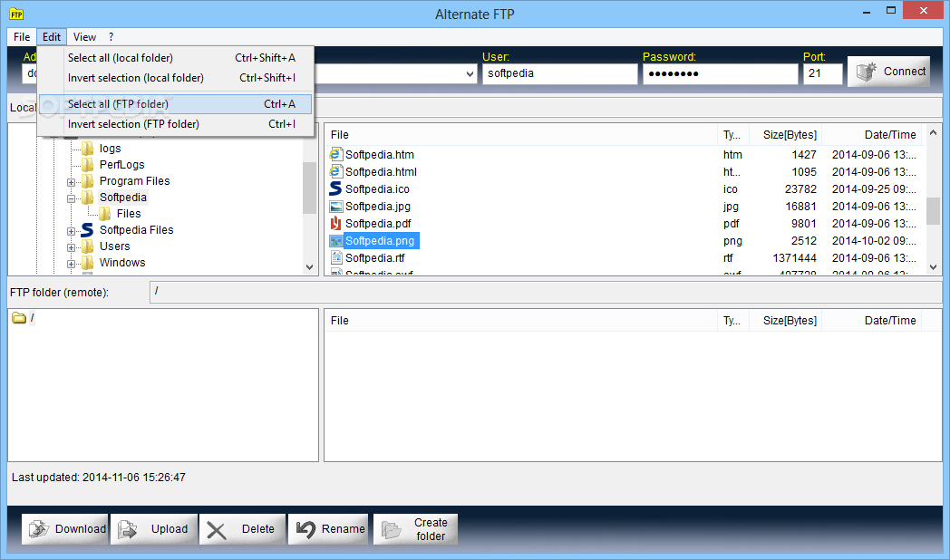This screenshot has width=950, height=560.
Task: Click the Program Files folder icon
Action: 88,181
